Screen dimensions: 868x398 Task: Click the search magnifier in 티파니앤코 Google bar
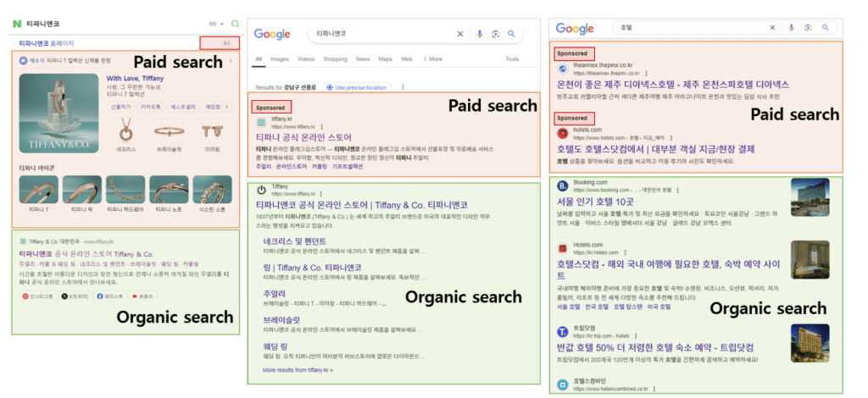[511, 34]
